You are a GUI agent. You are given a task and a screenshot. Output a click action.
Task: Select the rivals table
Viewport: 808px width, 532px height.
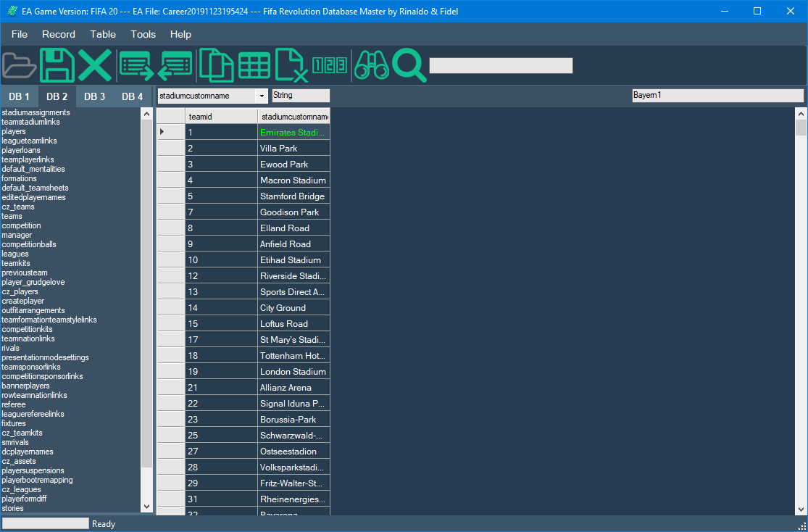[10, 348]
